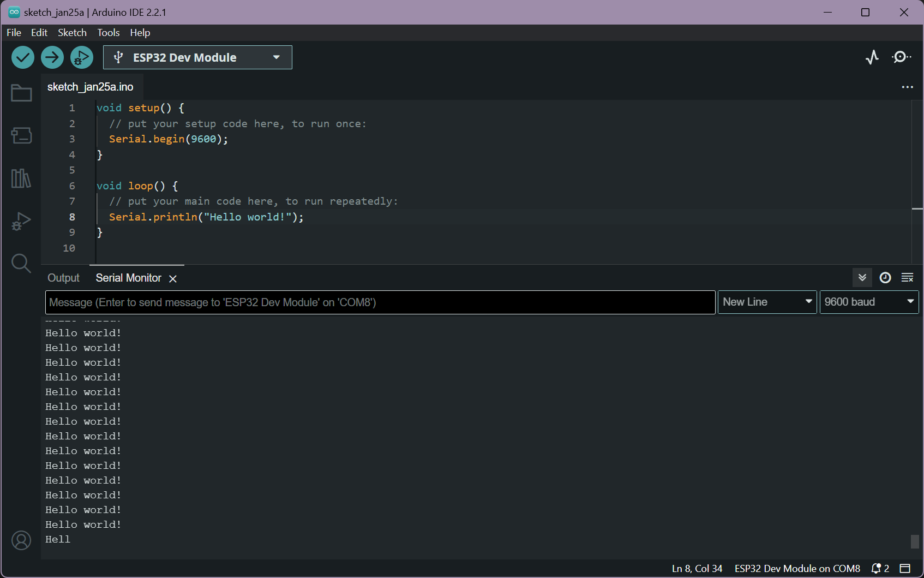Open the Sketchbook folder sidebar icon
924x578 pixels.
click(21, 93)
